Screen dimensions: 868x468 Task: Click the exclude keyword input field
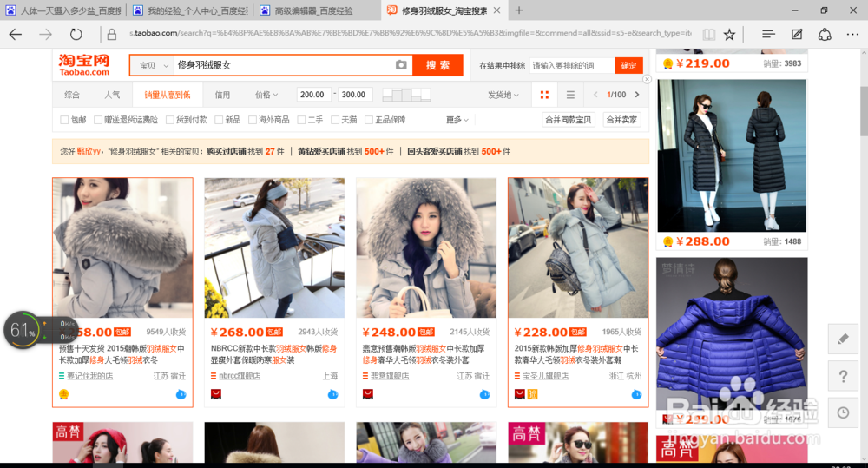[x=572, y=65]
